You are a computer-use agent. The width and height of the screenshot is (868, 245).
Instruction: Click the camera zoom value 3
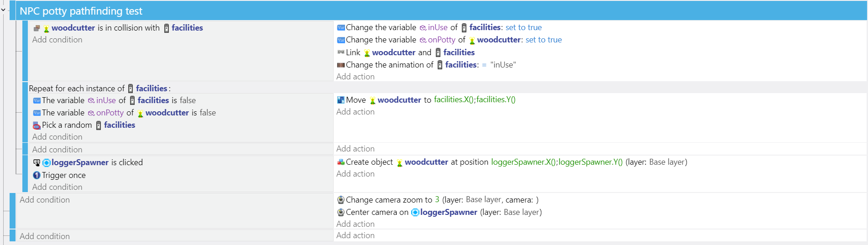click(x=437, y=199)
